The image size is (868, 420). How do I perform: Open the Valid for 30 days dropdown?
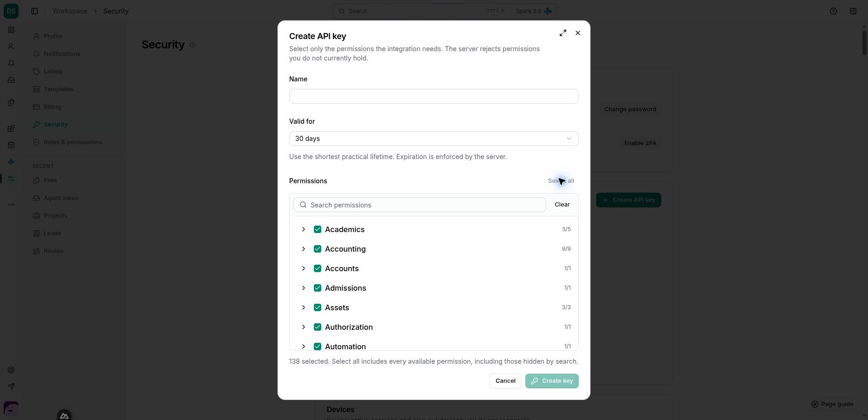tap(434, 139)
